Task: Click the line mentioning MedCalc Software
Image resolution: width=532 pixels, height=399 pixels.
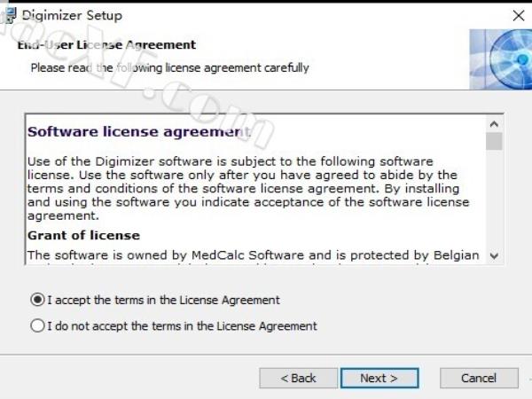Action: (253, 255)
